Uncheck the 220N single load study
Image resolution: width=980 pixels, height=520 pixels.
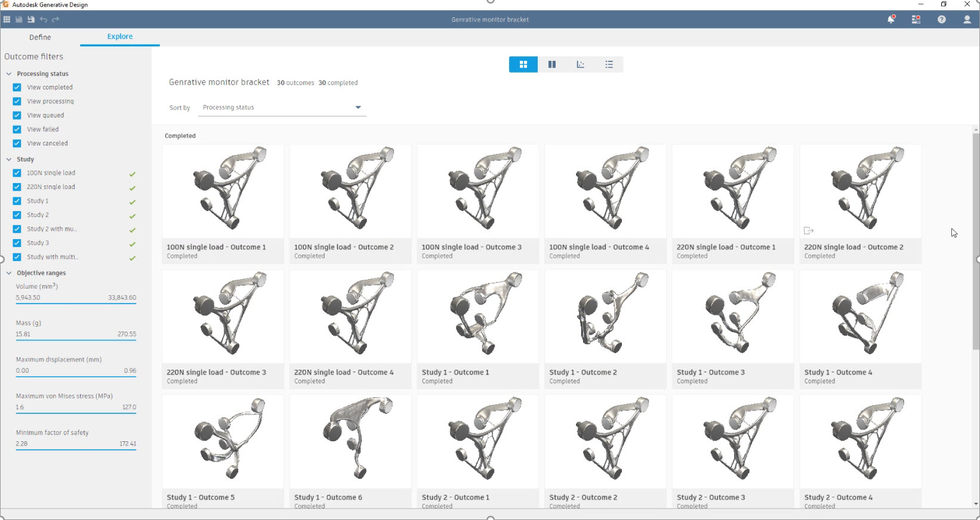coord(17,187)
